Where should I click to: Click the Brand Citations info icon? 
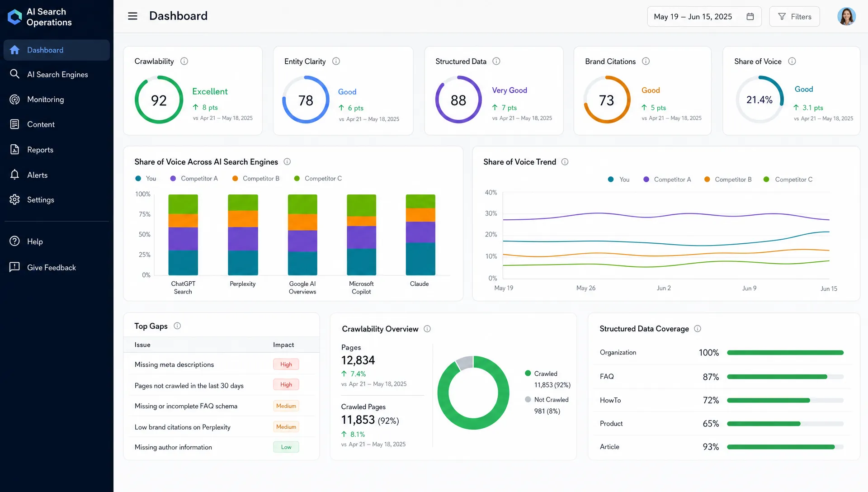click(x=646, y=61)
